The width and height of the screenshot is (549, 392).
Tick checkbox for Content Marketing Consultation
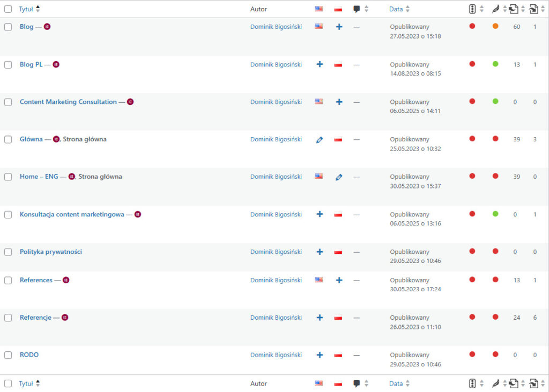(x=8, y=102)
